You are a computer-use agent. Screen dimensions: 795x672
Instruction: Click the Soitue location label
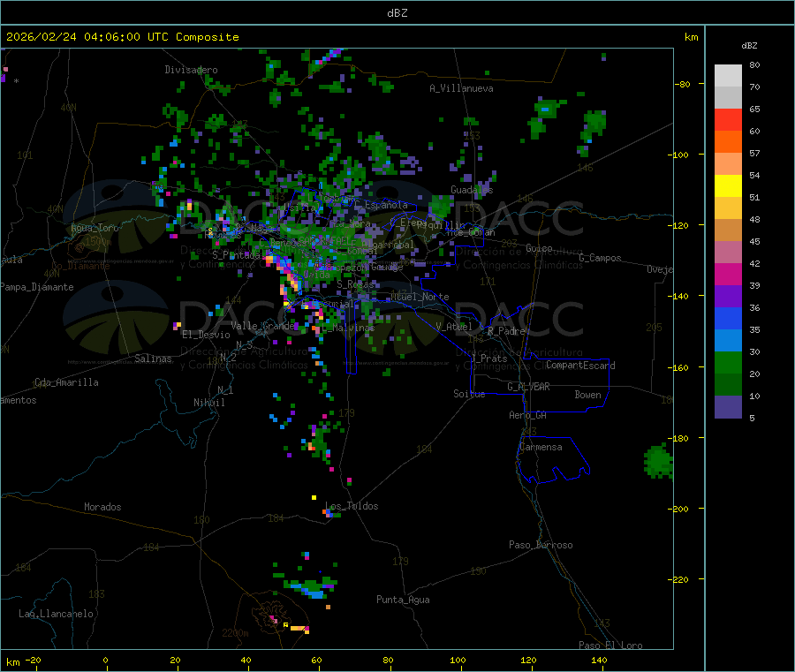pyautogui.click(x=469, y=394)
